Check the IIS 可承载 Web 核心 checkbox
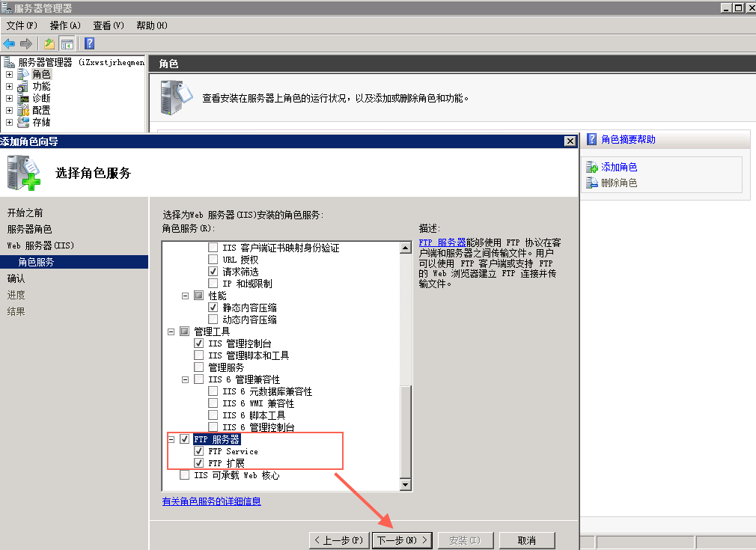 click(185, 475)
